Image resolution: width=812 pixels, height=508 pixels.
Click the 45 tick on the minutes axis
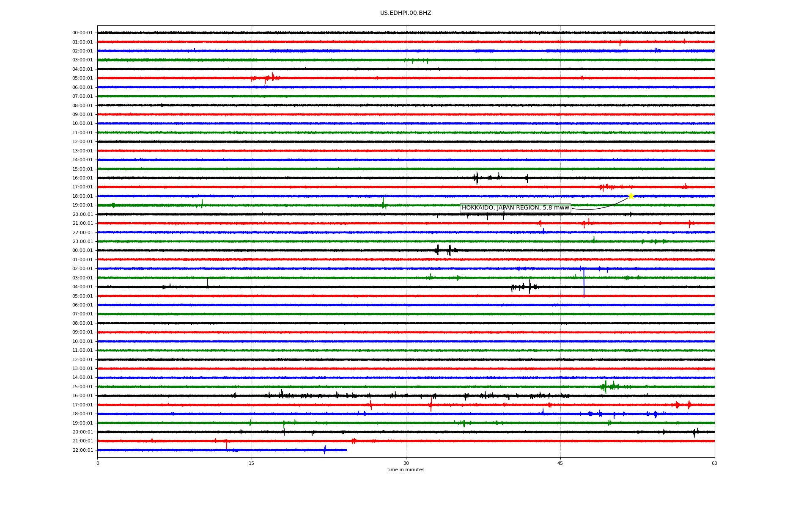560,463
